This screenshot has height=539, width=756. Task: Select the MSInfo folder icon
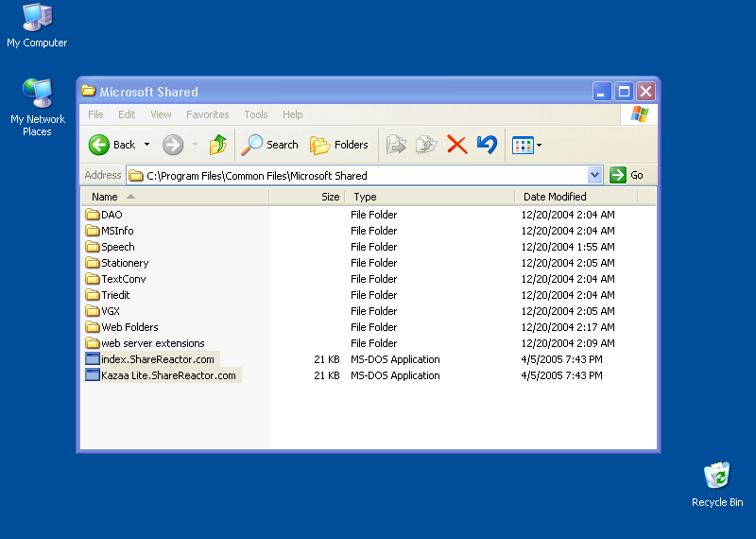[x=92, y=230]
